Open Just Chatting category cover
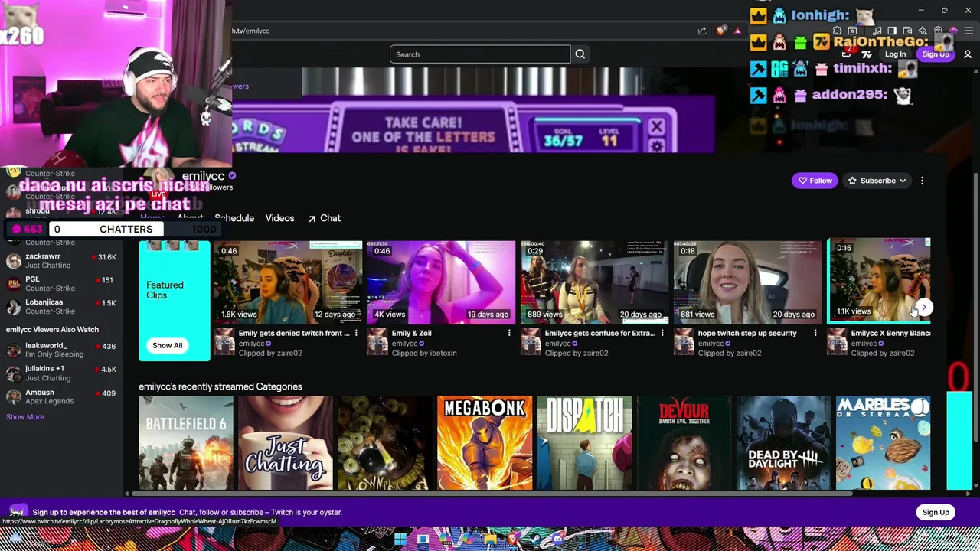980x551 pixels. [286, 443]
